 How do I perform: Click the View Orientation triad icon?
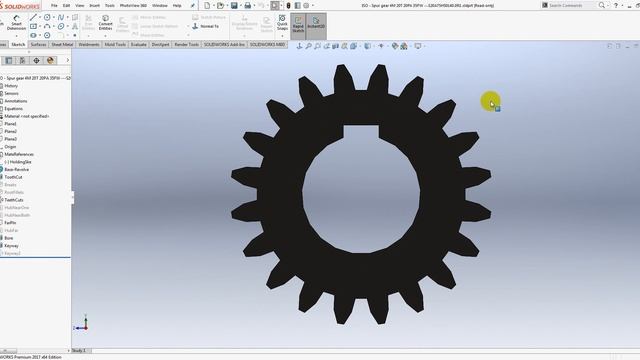[299, 46]
